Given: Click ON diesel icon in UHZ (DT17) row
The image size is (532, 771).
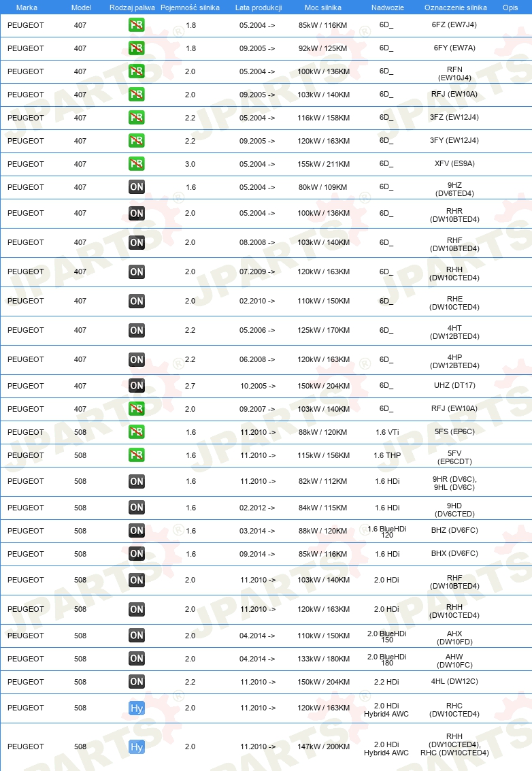Looking at the screenshot, I should (137, 385).
